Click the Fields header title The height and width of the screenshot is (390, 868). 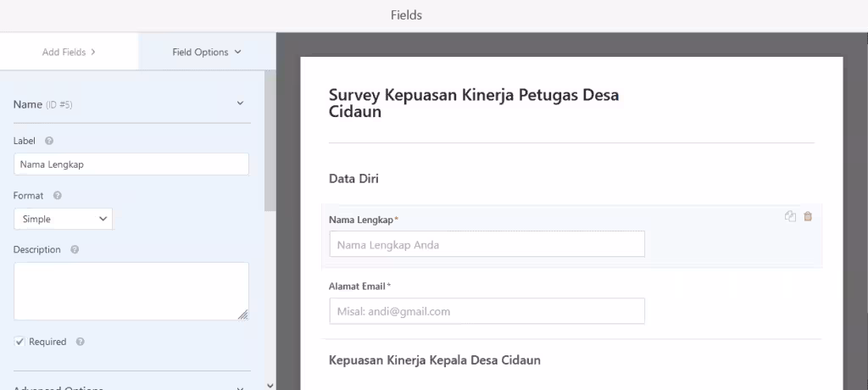coord(406,15)
